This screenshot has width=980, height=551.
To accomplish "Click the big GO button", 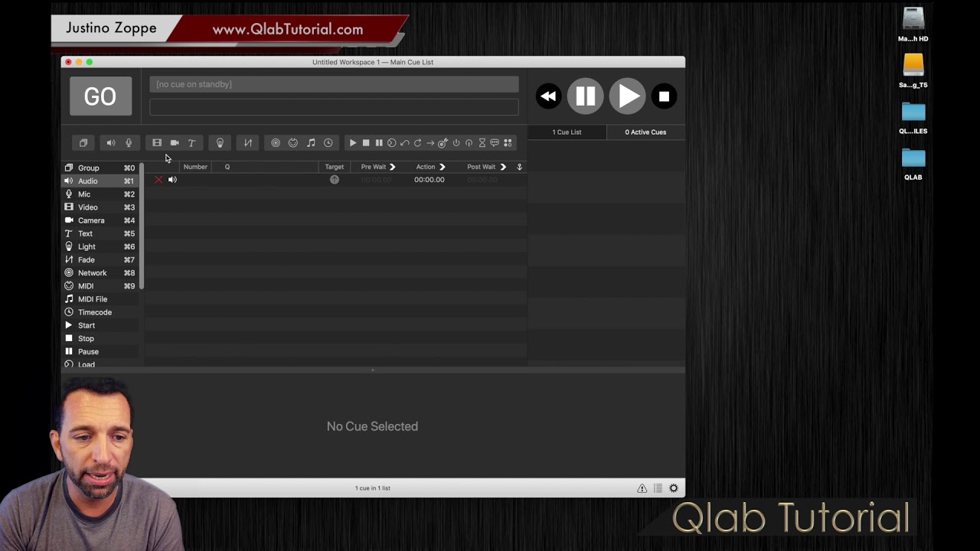I will 100,96.
